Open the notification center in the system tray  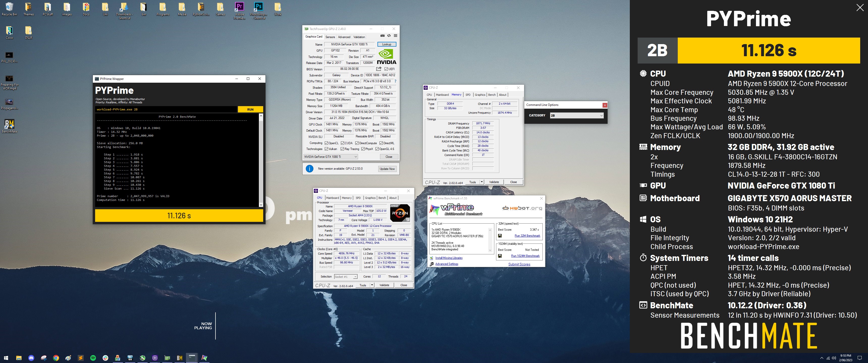point(860,358)
